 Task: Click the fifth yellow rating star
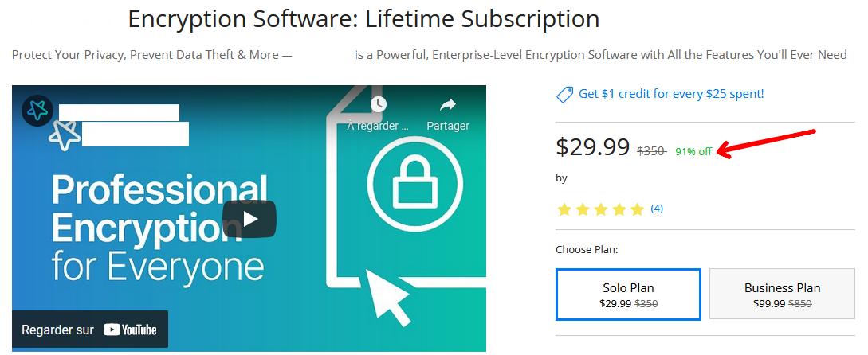[x=636, y=209]
